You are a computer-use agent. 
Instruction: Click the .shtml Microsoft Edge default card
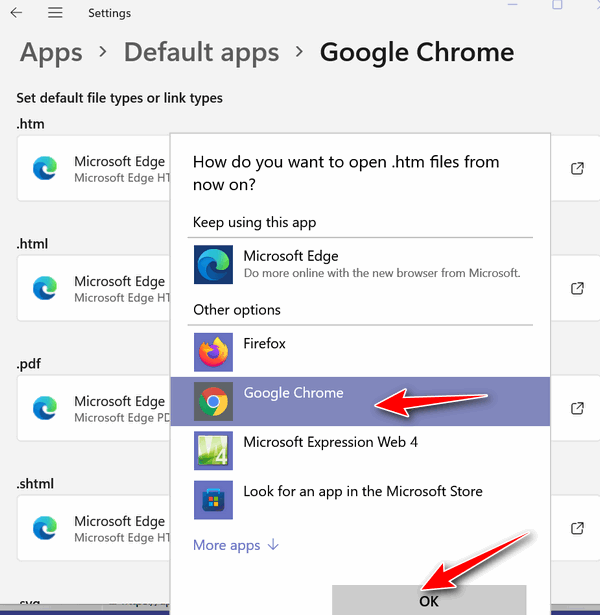pos(94,528)
